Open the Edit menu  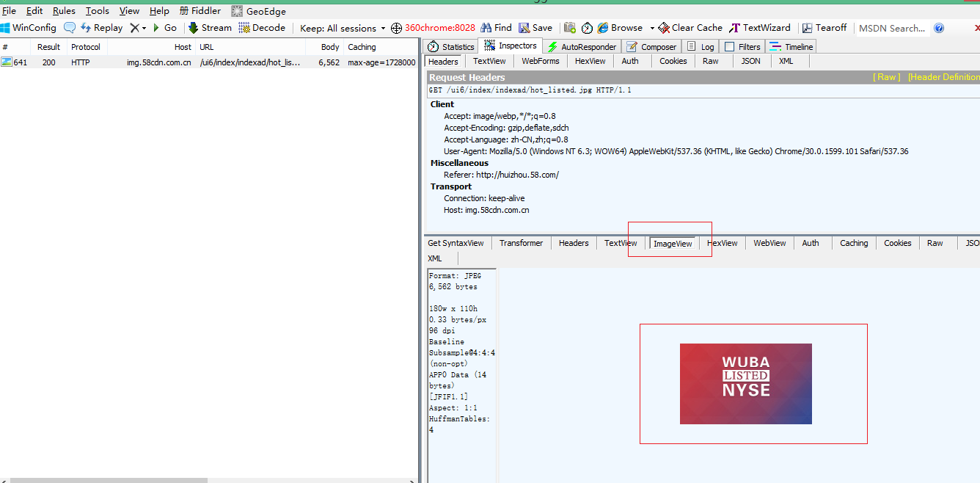[x=34, y=11]
